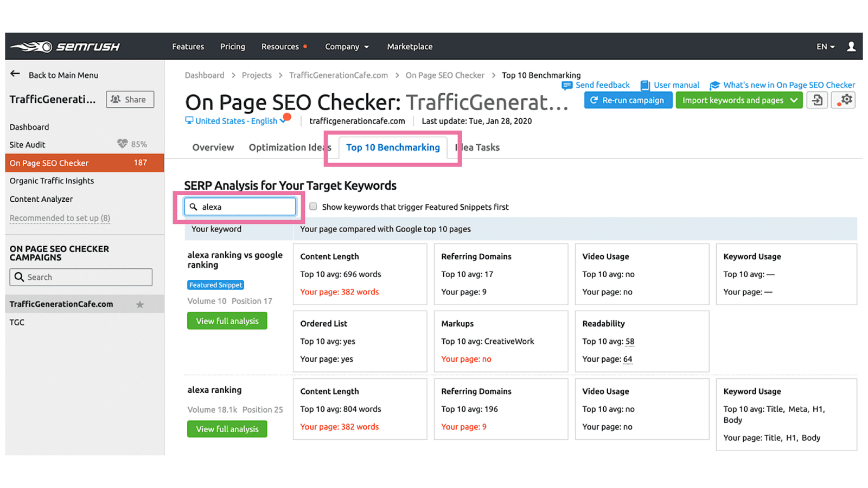
Task: Open the On Page SEO Checker sidebar item
Action: click(x=49, y=163)
